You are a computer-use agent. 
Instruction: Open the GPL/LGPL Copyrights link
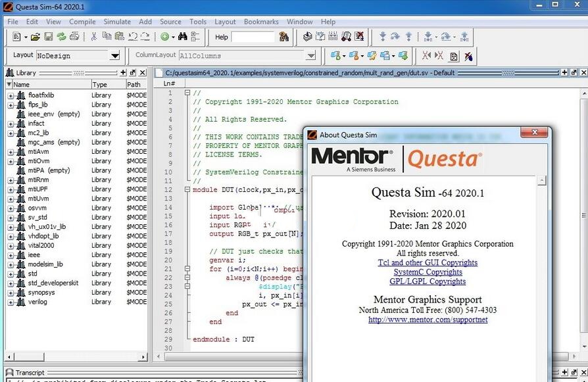(428, 281)
